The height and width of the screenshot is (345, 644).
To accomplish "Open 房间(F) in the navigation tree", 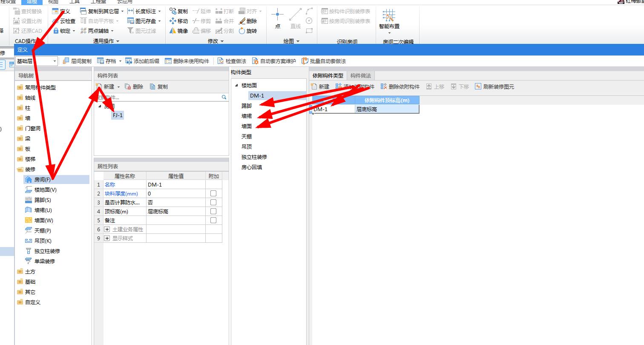I will tap(43, 180).
